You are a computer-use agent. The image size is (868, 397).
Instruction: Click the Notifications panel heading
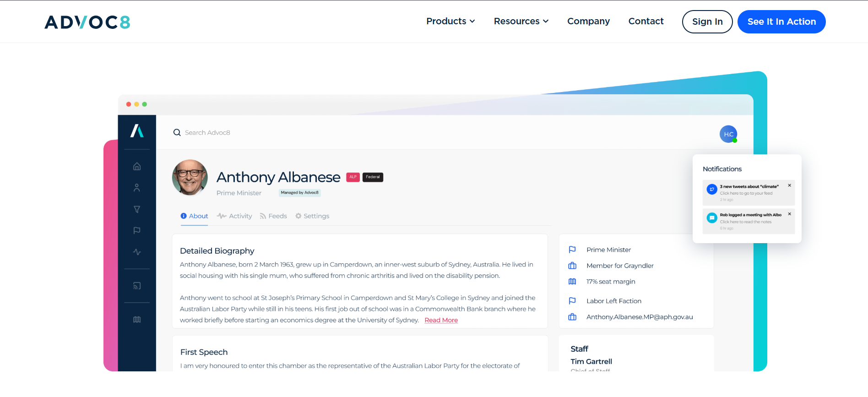722,169
